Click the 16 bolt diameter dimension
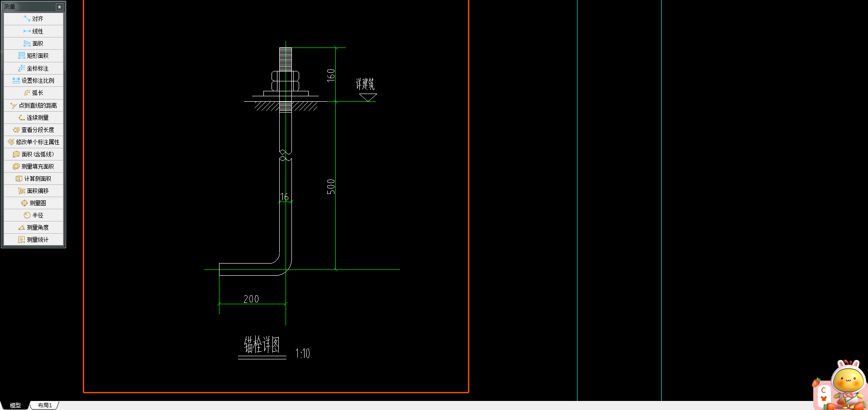This screenshot has height=410, width=868. click(x=284, y=197)
